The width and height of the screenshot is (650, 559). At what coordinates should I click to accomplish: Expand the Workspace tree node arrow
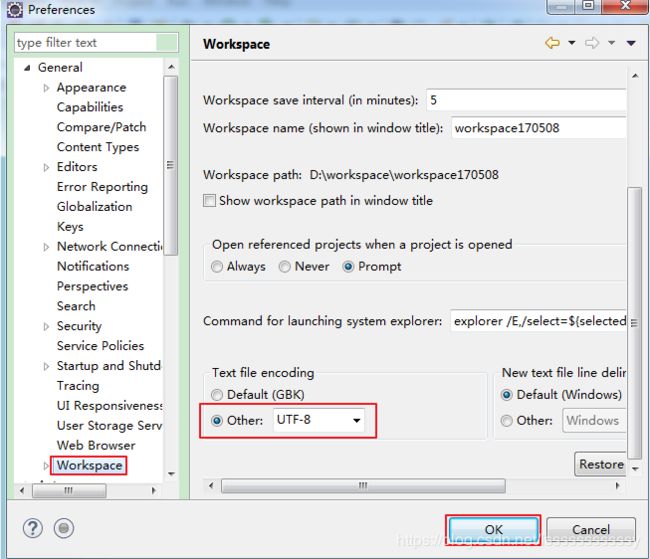pos(46,466)
